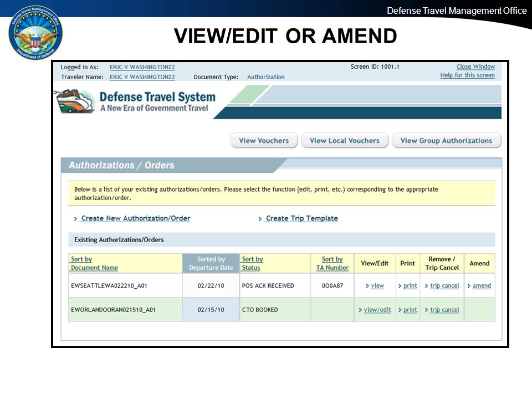Print the EWSEATTLEWA022210_A01 authorization
Viewport: 532px width, 399px height.
pos(410,286)
